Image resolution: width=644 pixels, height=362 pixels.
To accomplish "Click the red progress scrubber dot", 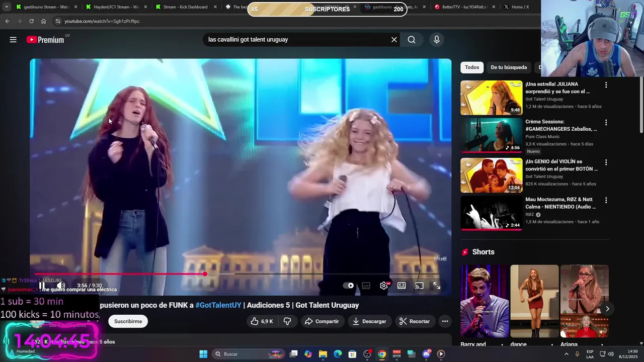I will (205, 274).
